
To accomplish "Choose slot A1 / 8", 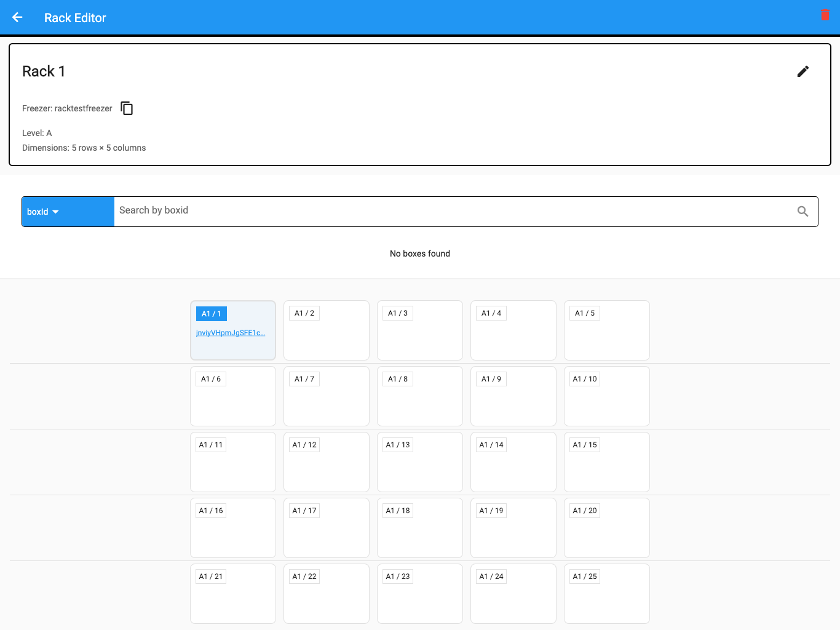I will click(420, 396).
